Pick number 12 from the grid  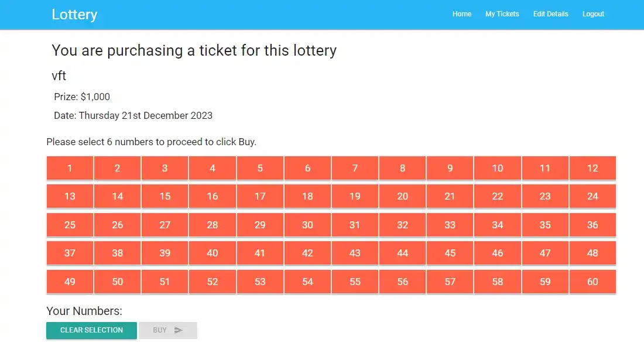coord(592,168)
